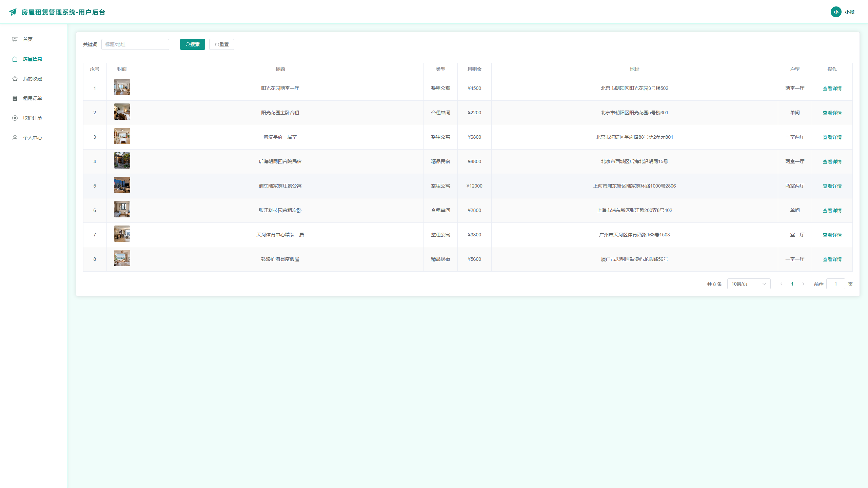Open 首页 via its sidebar icon
This screenshot has height=488, width=868.
click(15, 39)
